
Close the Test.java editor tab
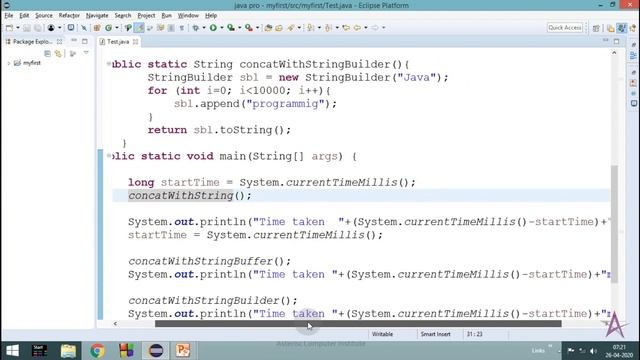click(x=136, y=42)
